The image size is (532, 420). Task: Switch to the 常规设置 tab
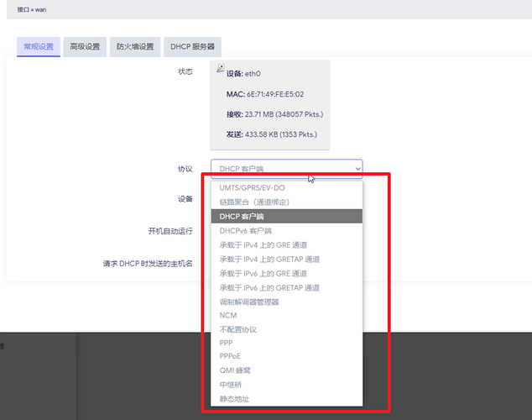39,47
